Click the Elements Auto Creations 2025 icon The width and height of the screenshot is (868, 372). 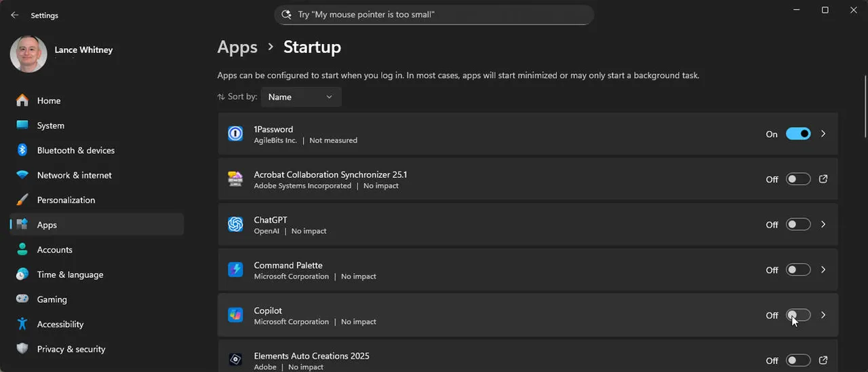235,360
